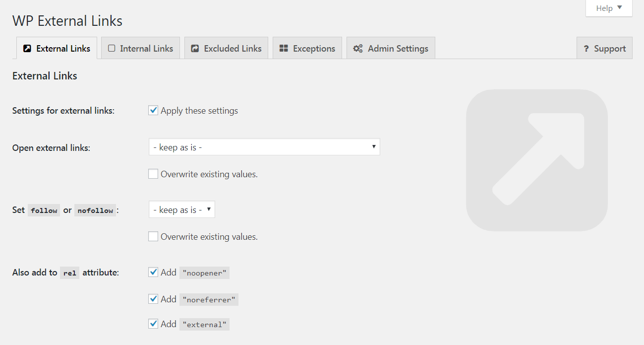Click the Support question mark icon
This screenshot has width=644, height=345.
(x=586, y=49)
